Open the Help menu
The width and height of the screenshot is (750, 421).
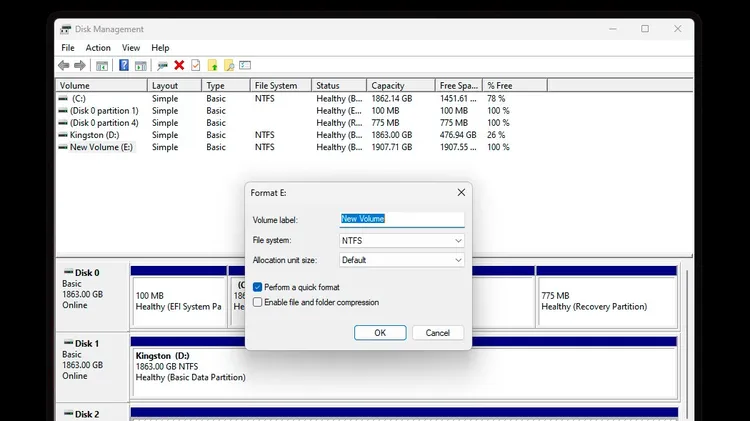[160, 48]
